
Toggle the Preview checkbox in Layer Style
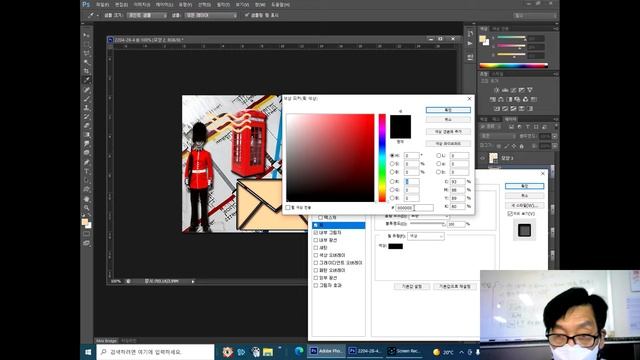pos(510,213)
